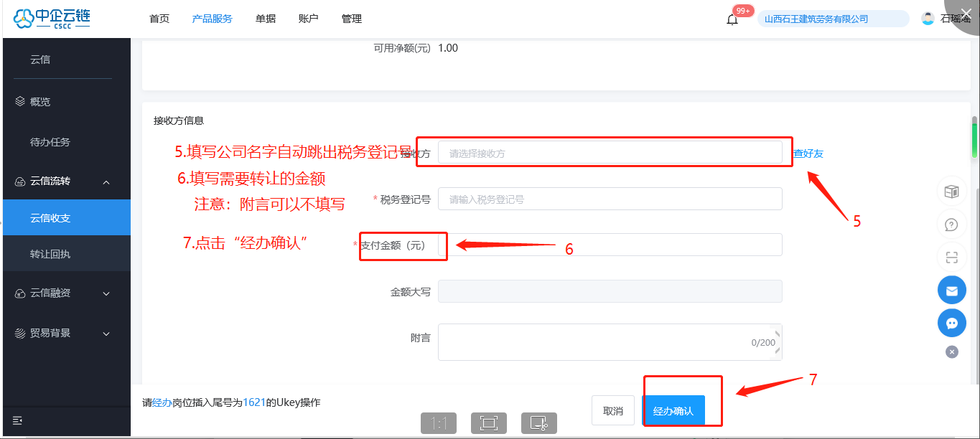Screen dimensions: 980x439
Task: Focus the 附言 textarea
Action: (x=610, y=341)
